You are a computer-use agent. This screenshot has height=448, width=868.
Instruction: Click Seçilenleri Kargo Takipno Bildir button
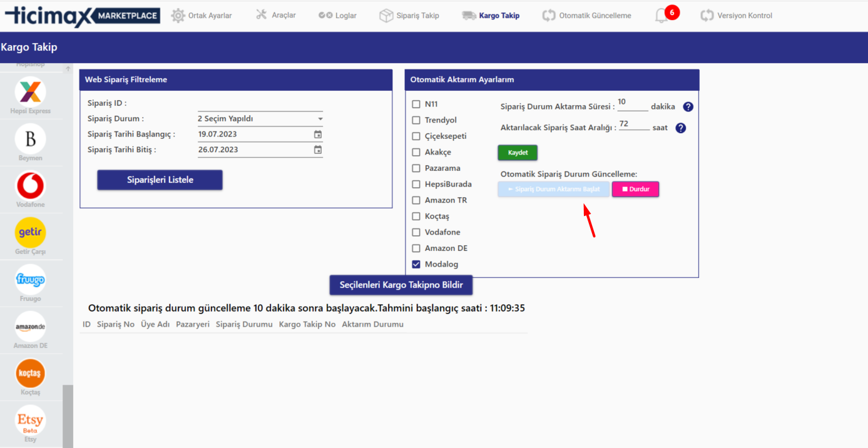click(x=401, y=285)
